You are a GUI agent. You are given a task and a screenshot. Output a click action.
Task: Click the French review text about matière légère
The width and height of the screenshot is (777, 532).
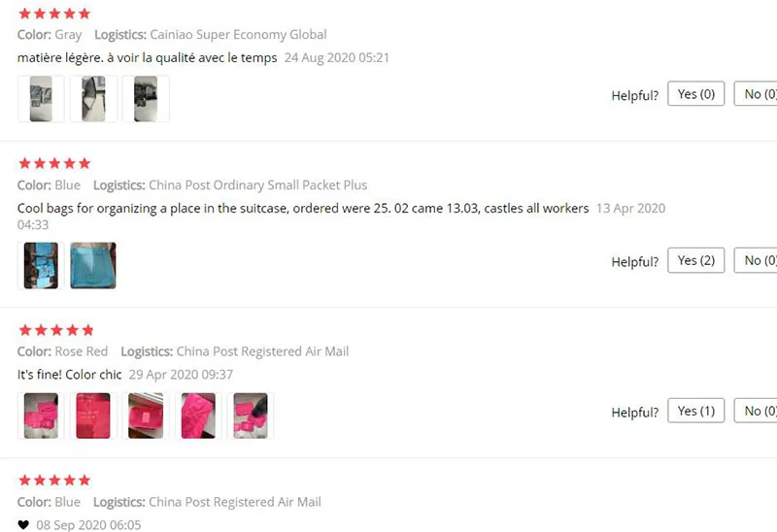coord(148,58)
